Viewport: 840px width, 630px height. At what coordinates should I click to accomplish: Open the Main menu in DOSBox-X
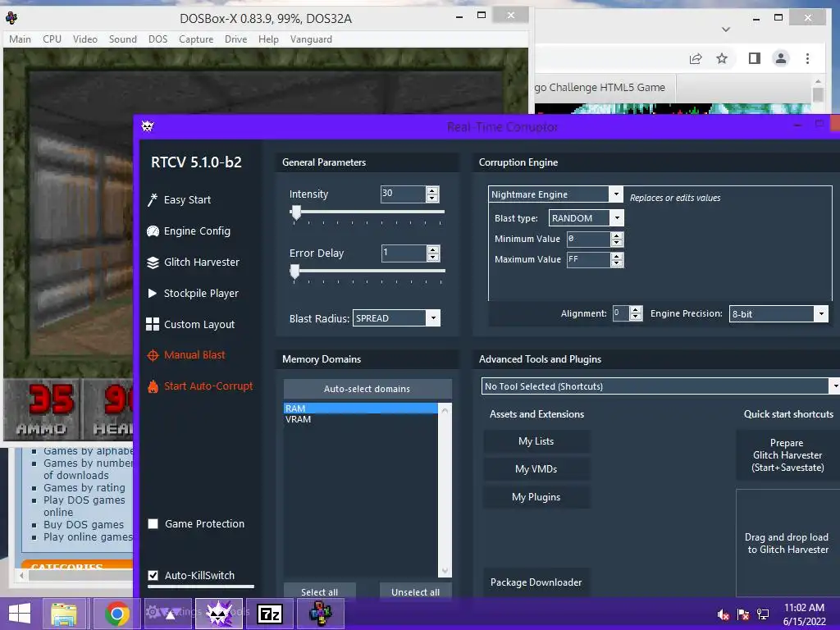click(x=20, y=39)
